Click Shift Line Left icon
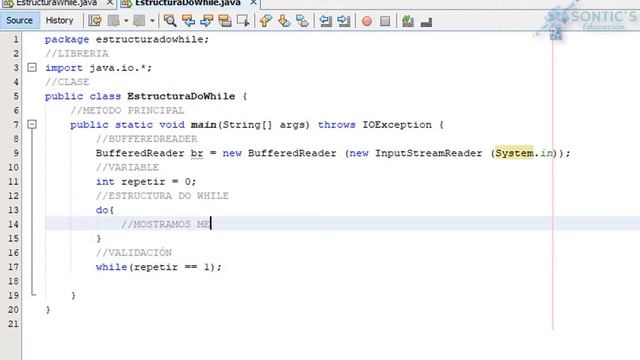 (325, 20)
